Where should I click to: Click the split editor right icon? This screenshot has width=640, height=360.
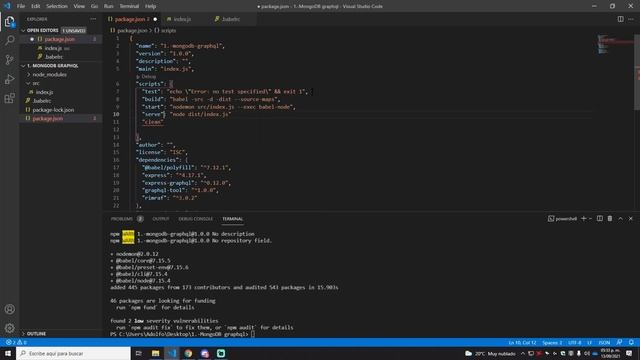pos(620,19)
